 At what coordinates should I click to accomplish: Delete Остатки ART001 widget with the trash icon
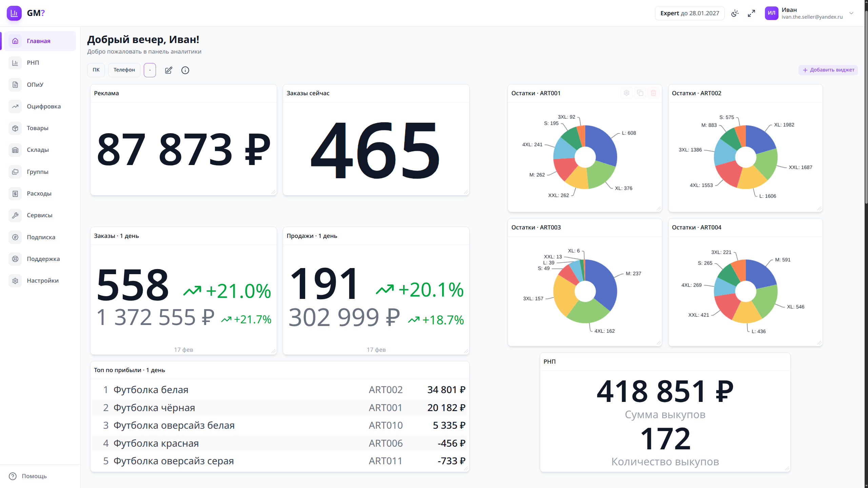pos(653,93)
